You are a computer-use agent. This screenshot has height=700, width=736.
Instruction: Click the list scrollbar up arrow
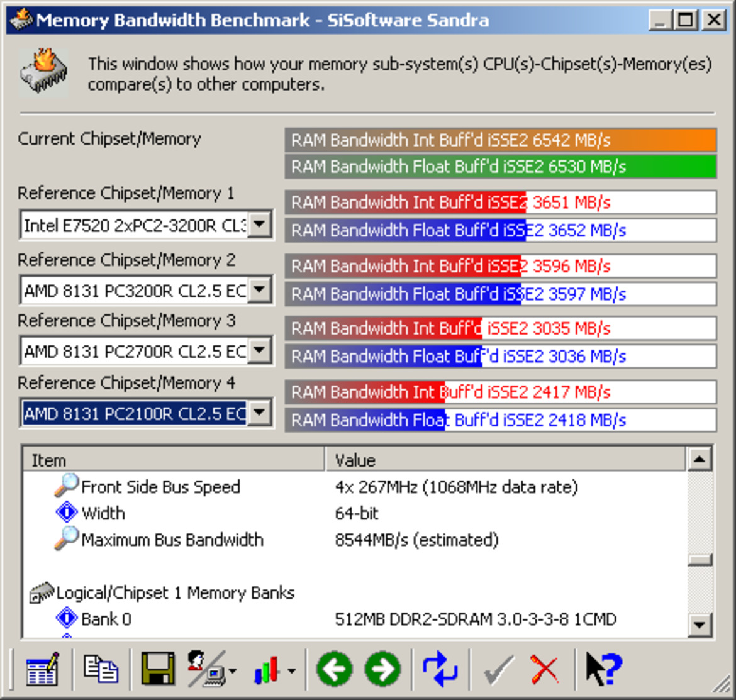tap(700, 459)
